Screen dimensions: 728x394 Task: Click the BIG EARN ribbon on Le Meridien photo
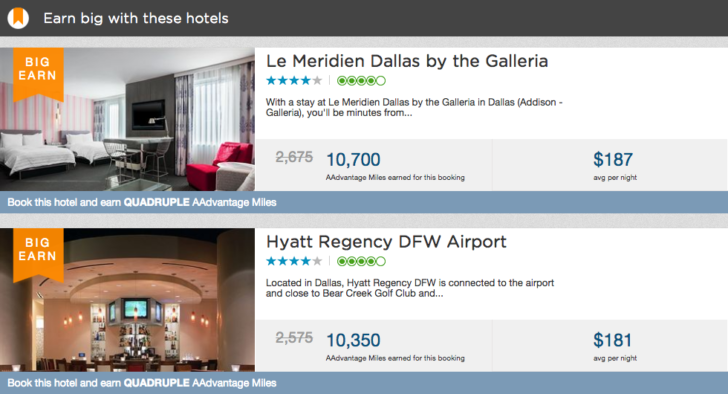click(x=38, y=74)
